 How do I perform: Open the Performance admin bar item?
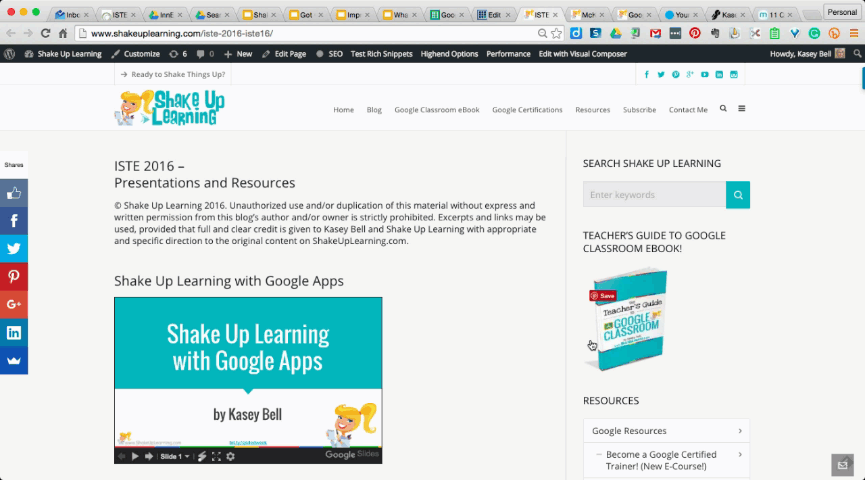[508, 54]
